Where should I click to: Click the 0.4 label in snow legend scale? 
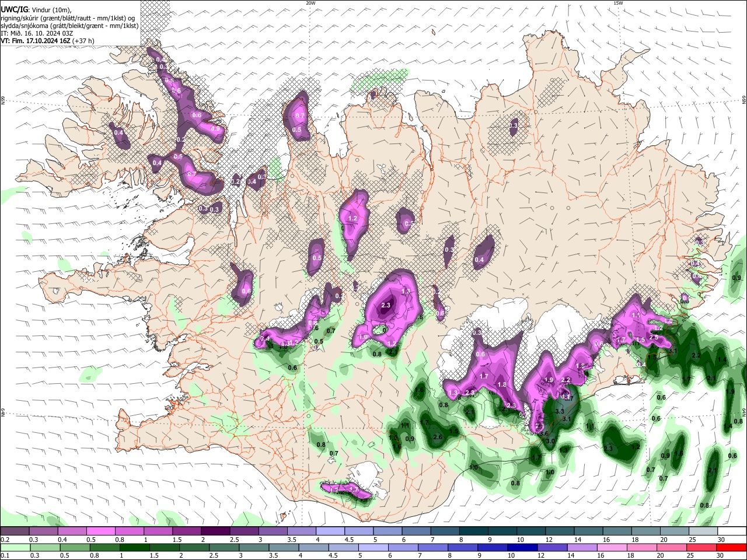coord(62,540)
